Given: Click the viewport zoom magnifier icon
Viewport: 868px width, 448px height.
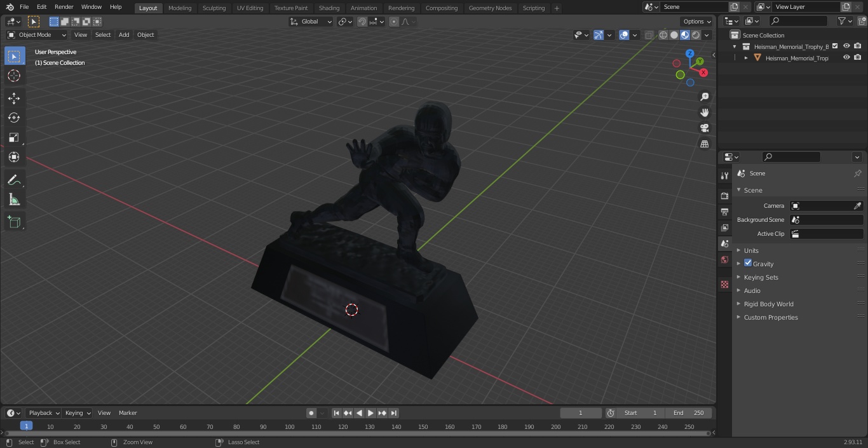Looking at the screenshot, I should click(x=704, y=97).
